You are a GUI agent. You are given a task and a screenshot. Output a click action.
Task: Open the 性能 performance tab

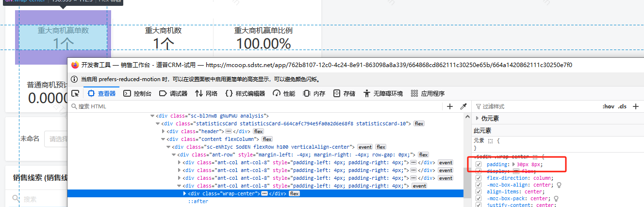284,93
